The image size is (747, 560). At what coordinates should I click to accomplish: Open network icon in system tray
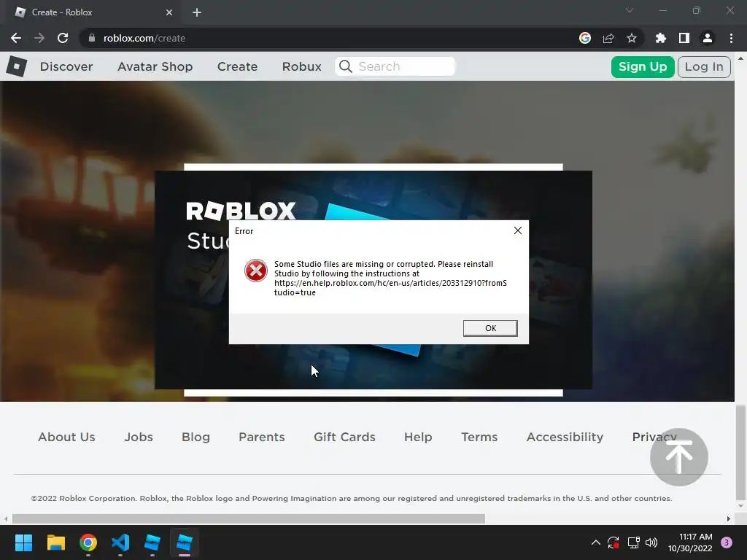633,542
